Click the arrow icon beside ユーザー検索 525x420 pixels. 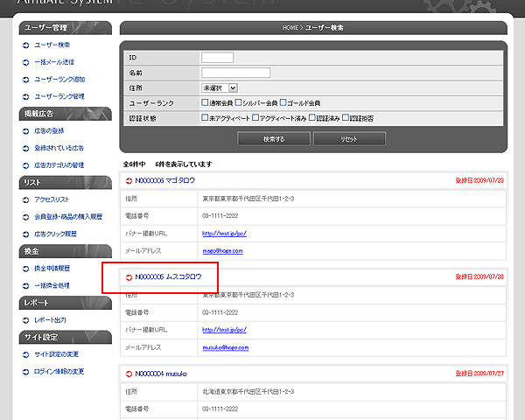click(x=25, y=45)
